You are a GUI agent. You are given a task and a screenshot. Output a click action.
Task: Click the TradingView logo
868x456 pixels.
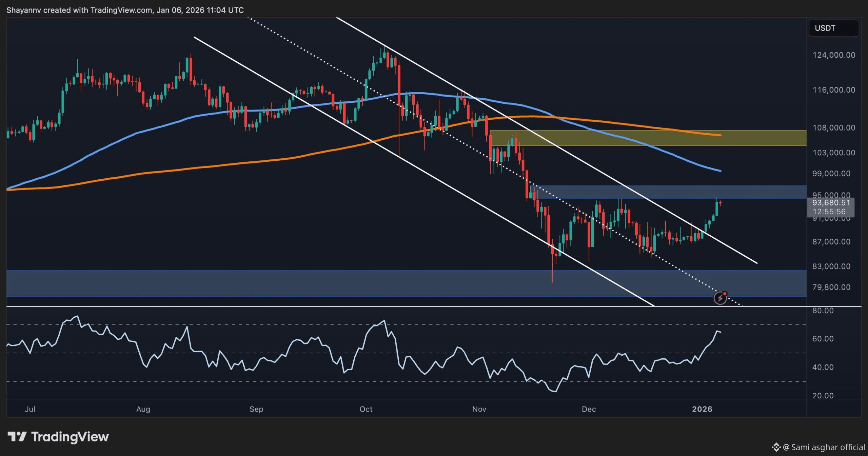[x=58, y=437]
